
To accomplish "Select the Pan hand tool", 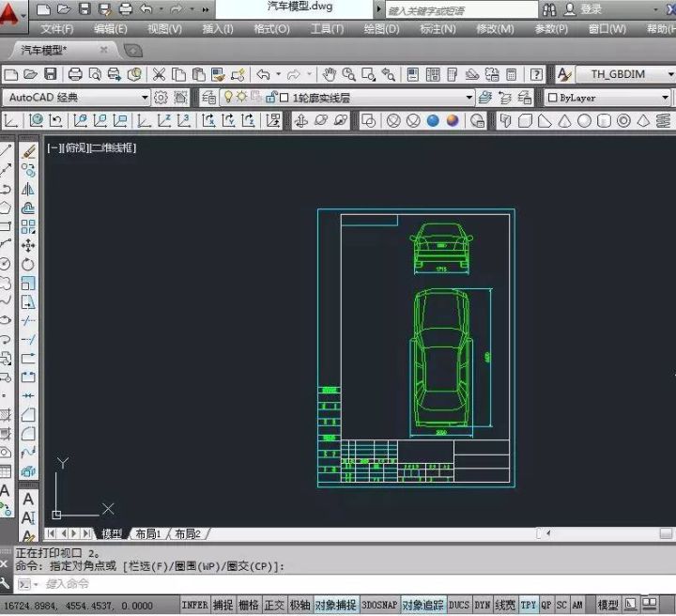I will pyautogui.click(x=330, y=74).
